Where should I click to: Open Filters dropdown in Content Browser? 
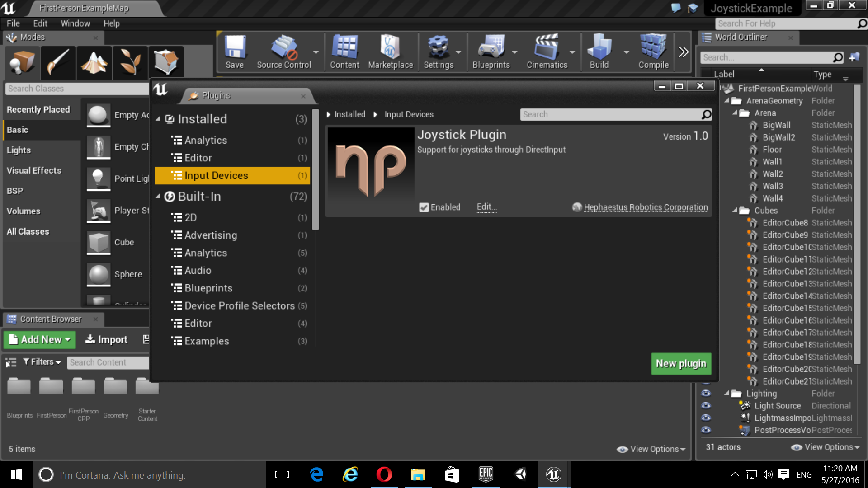42,362
